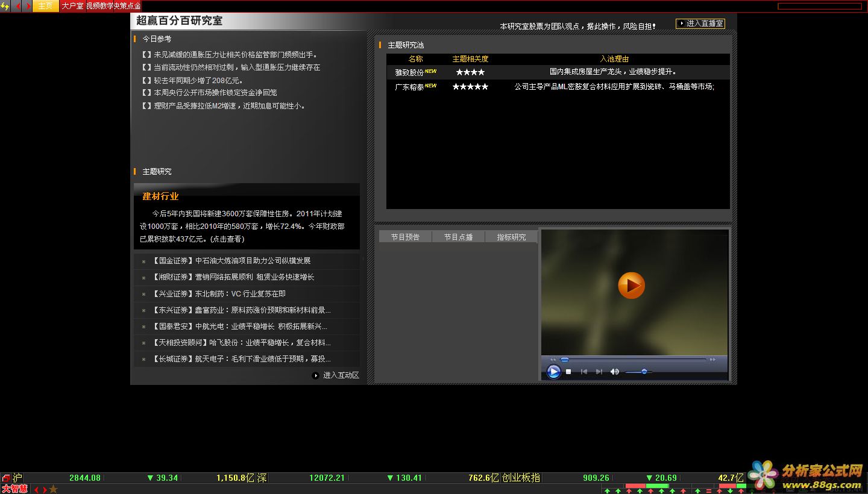Image resolution: width=868 pixels, height=494 pixels.
Task: Click the Shanghai index value 2844.08
Action: [x=85, y=478]
